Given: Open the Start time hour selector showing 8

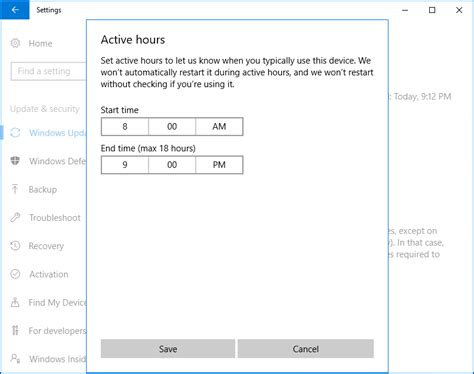Looking at the screenshot, I should click(125, 127).
